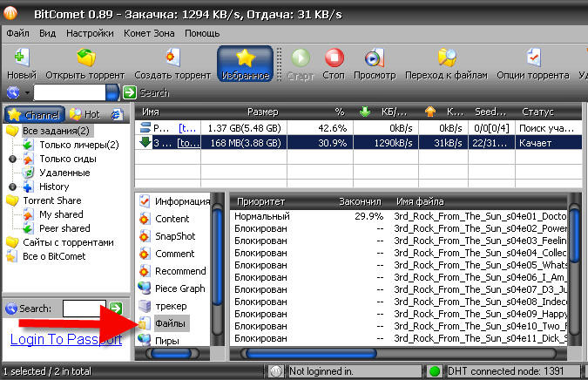The image size is (588, 380).
Task: Open the Настройки menu
Action: pos(90,33)
